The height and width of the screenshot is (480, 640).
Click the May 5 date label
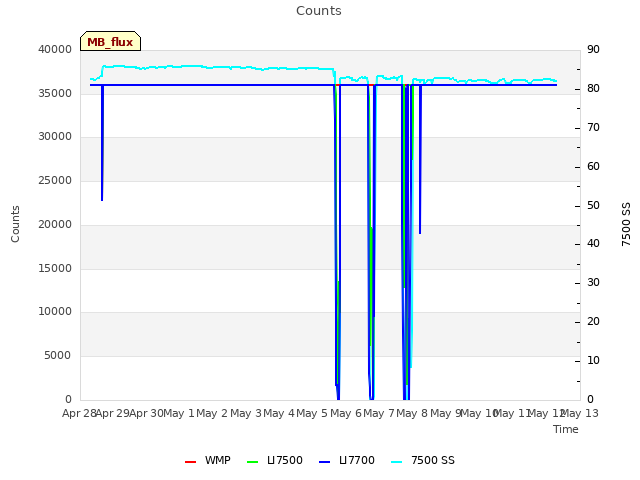tap(312, 413)
